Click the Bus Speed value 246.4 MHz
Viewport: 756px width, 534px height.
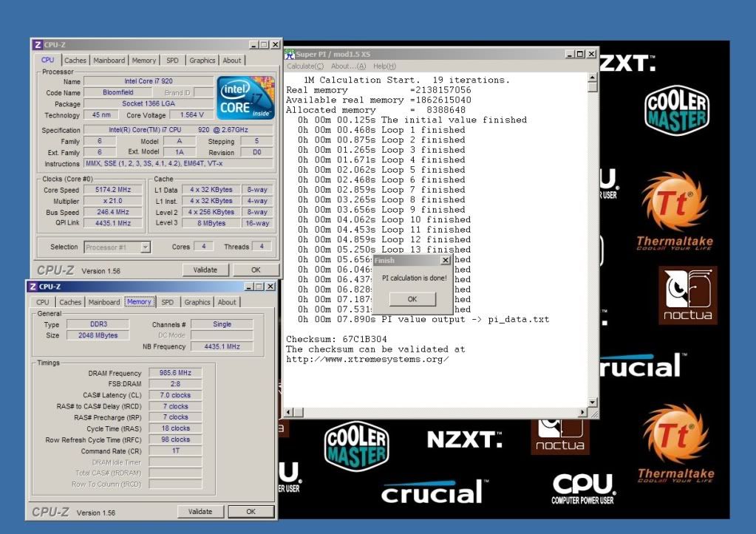pos(113,212)
